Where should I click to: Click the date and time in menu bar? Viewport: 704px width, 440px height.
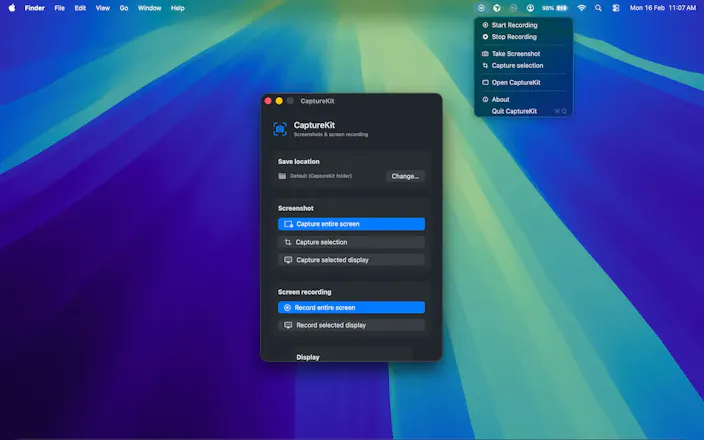(x=663, y=8)
